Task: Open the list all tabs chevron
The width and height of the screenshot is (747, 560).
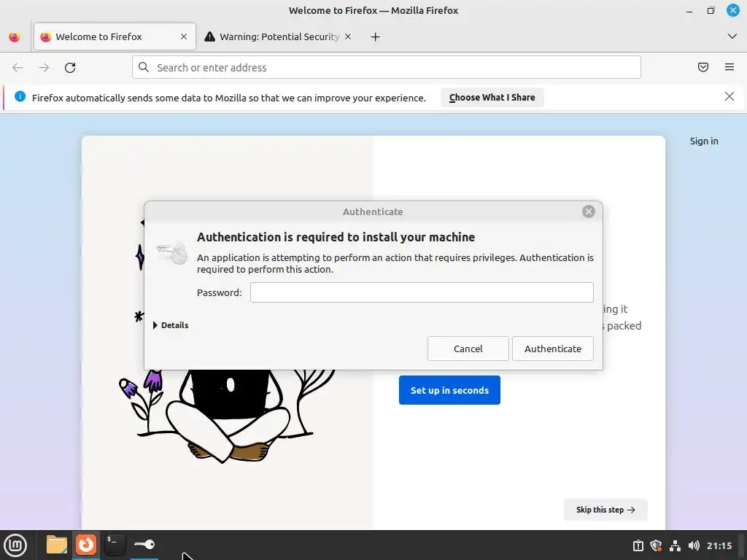Action: [x=732, y=36]
